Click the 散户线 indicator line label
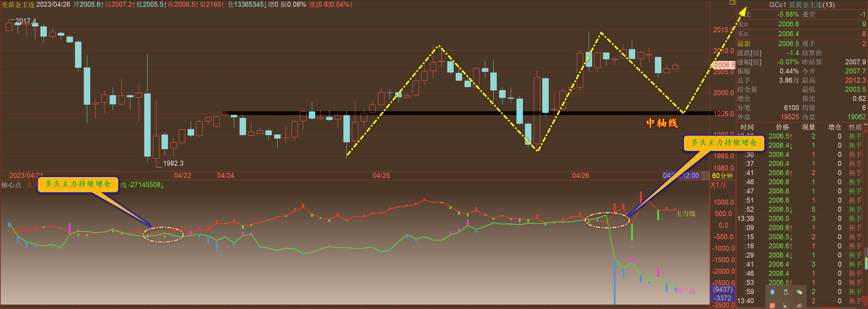This screenshot has width=868, height=309. click(x=685, y=291)
